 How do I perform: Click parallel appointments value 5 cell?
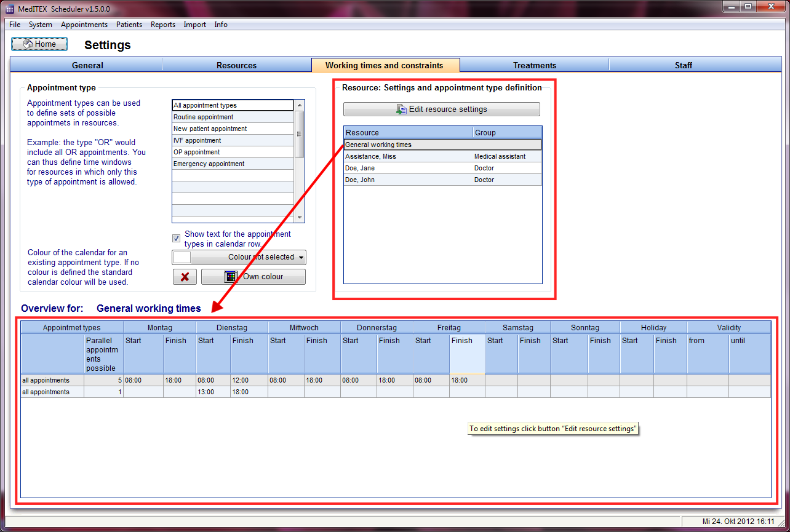coord(103,380)
